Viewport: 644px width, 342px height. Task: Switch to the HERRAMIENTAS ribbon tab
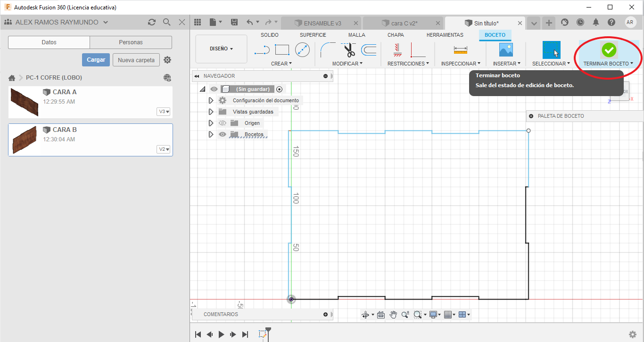click(445, 35)
